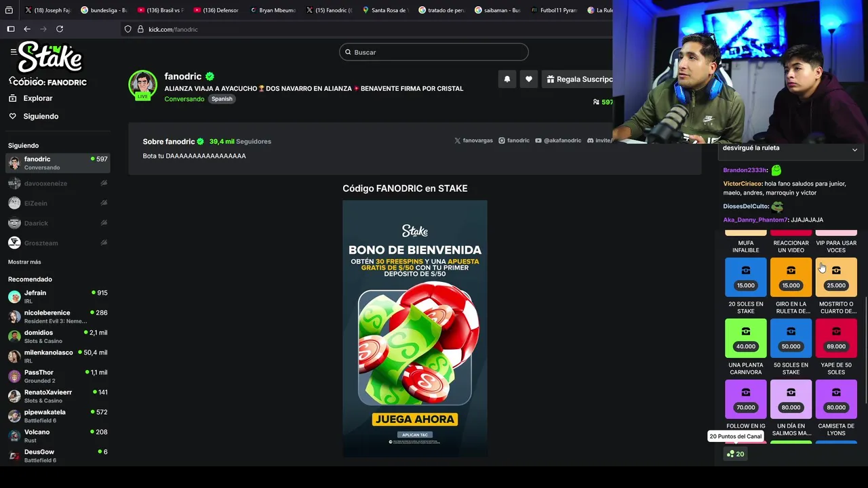Click the reward icon for GIRO EN LA RULETA

click(791, 278)
